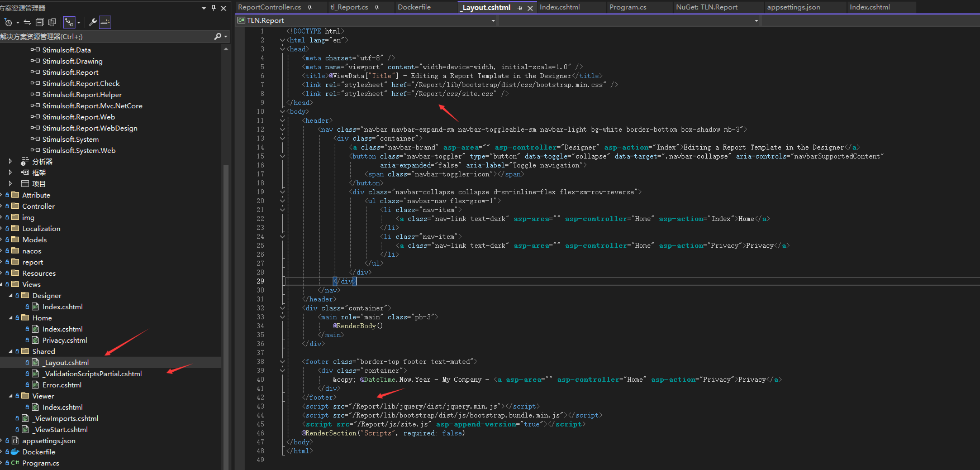Image resolution: width=980 pixels, height=470 pixels.
Task: Open the TLN.Report project dropdown
Action: 493,21
